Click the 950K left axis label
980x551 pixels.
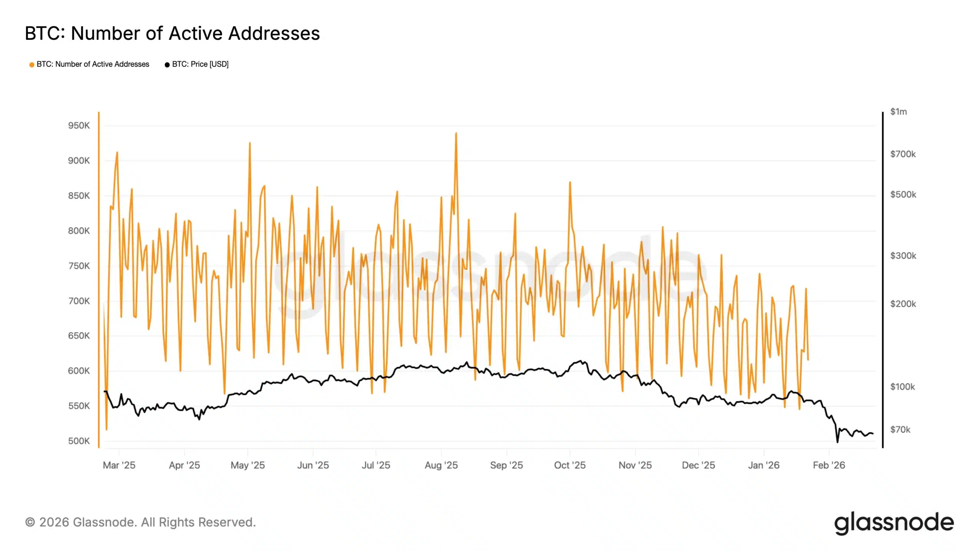79,126
